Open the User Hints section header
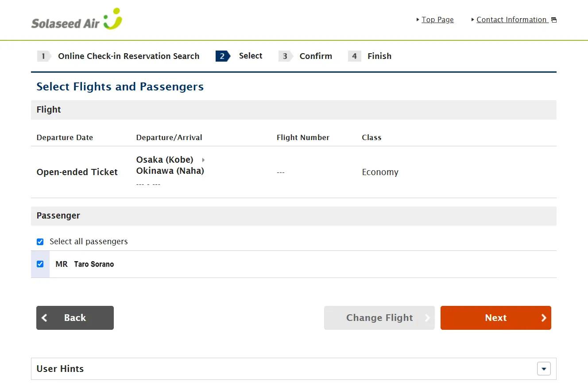 [60, 369]
